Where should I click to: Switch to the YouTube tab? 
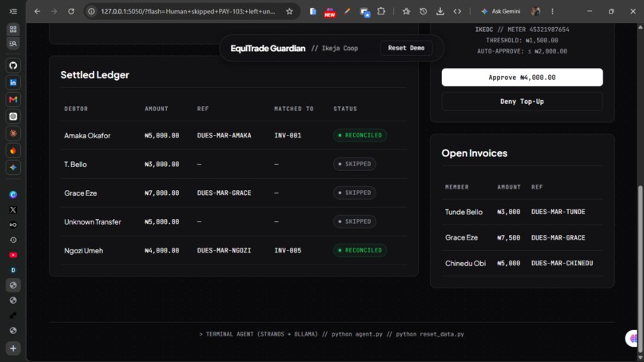(13, 255)
